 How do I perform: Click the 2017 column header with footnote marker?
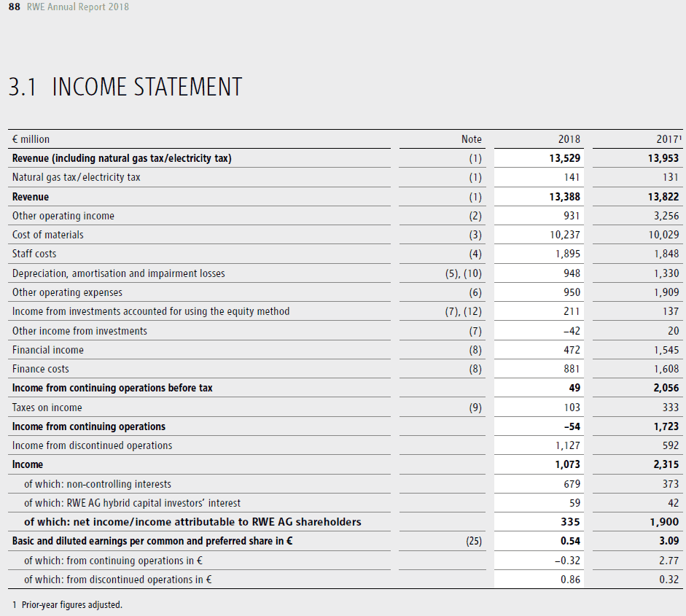(669, 139)
